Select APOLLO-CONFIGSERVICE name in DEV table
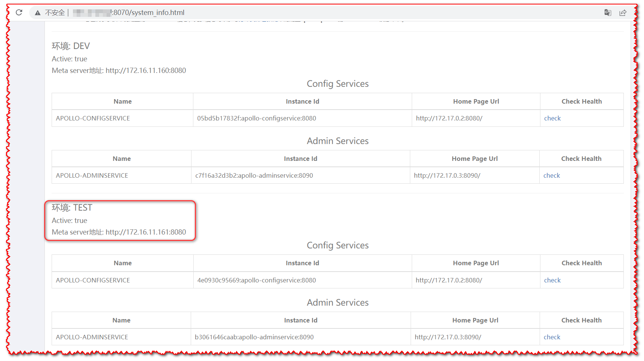This screenshot has width=644, height=361. [93, 118]
